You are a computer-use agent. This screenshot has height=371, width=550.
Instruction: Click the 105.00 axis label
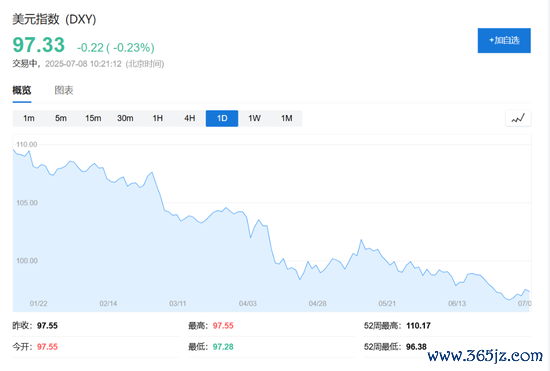pyautogui.click(x=27, y=203)
